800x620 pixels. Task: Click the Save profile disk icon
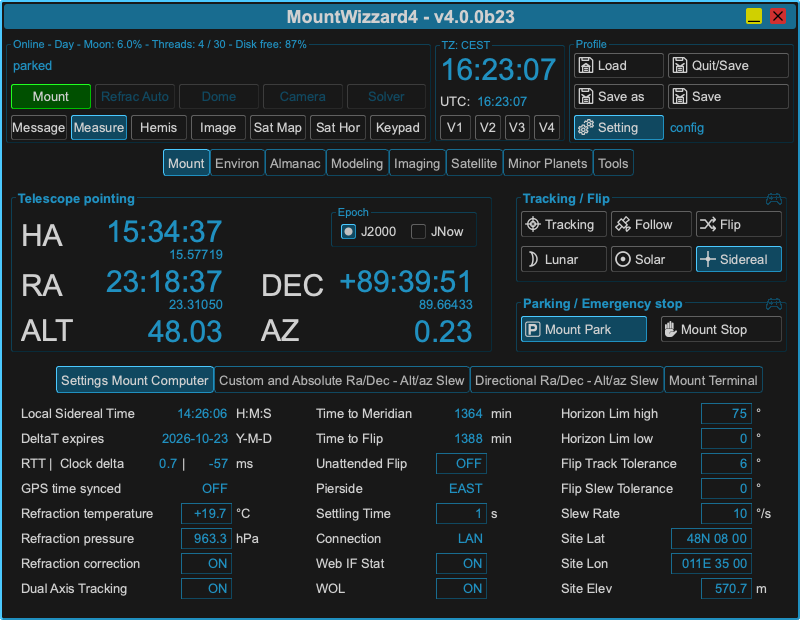pyautogui.click(x=680, y=96)
